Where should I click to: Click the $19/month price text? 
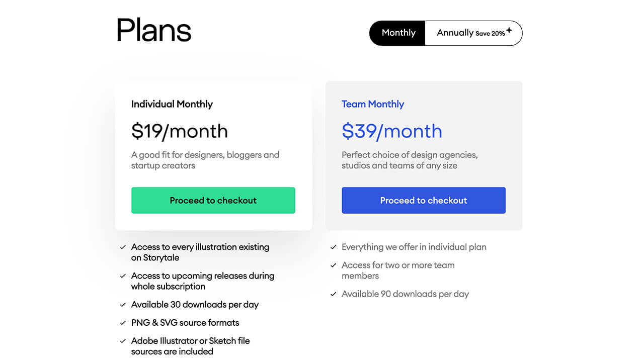(x=179, y=131)
